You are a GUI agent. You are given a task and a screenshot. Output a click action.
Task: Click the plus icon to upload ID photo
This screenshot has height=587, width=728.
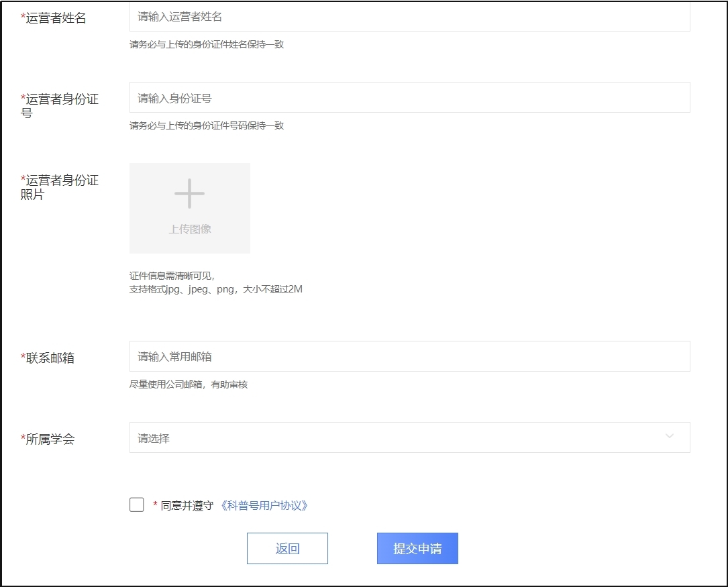189,193
